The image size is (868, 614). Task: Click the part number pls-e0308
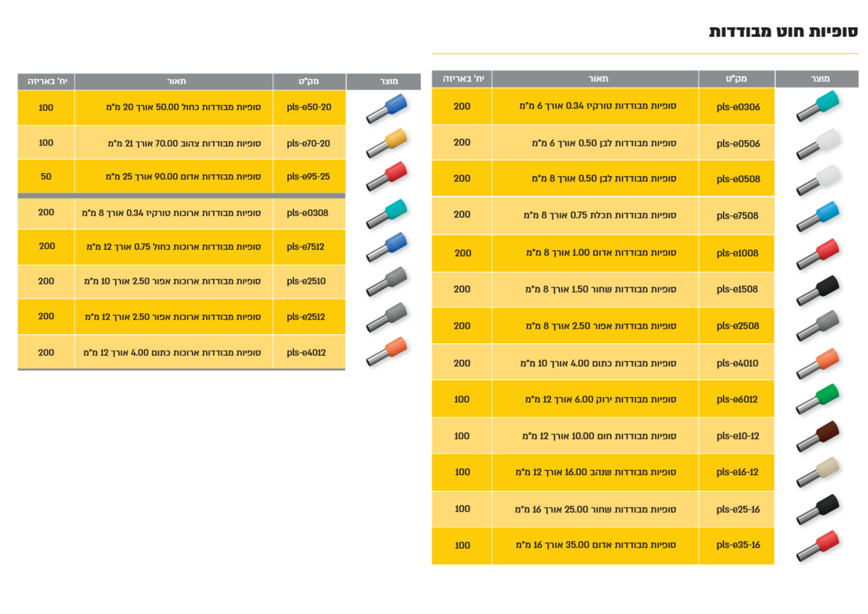tap(307, 213)
